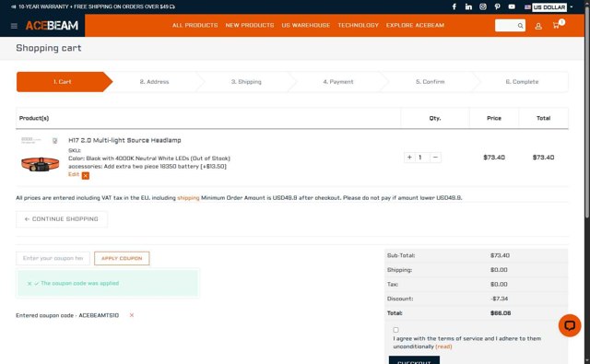Decrease quantity with the minus button
The image size is (590, 364).
tap(435, 158)
